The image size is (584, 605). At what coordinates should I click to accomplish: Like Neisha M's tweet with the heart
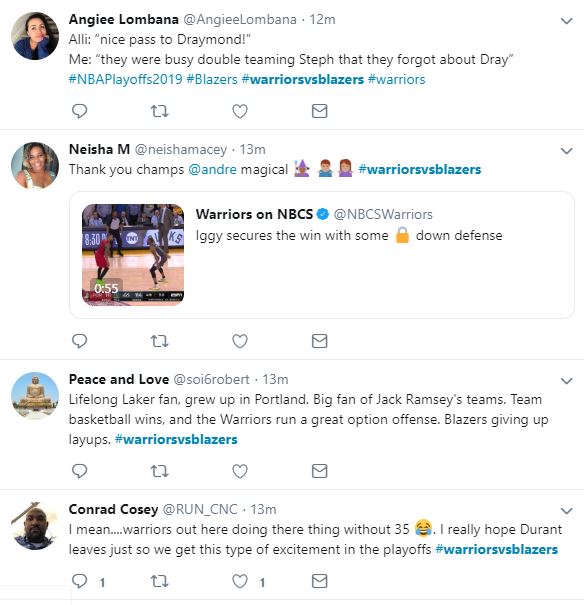coord(240,341)
